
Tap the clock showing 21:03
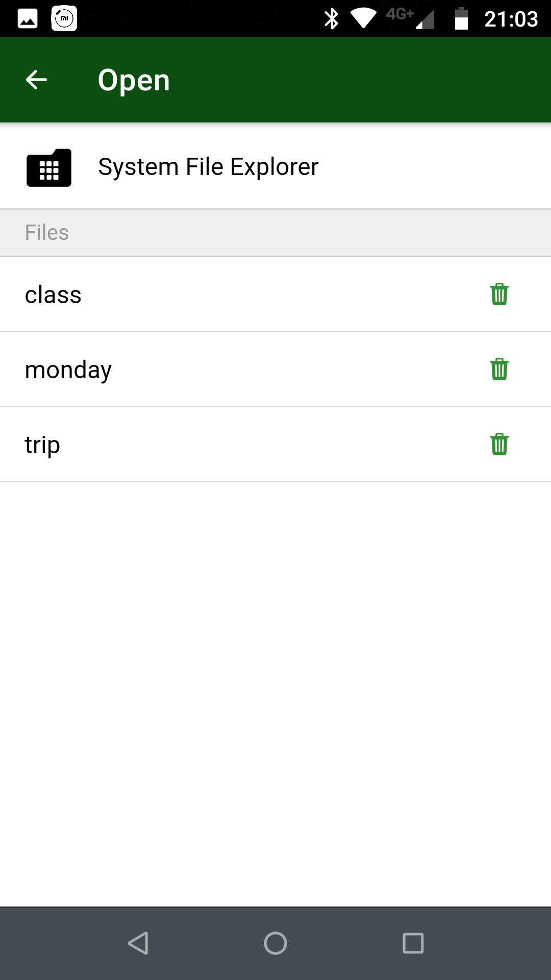511,19
